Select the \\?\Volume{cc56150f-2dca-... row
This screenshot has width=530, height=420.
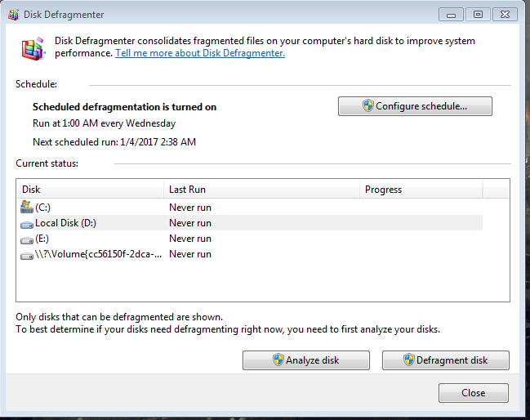(x=250, y=254)
